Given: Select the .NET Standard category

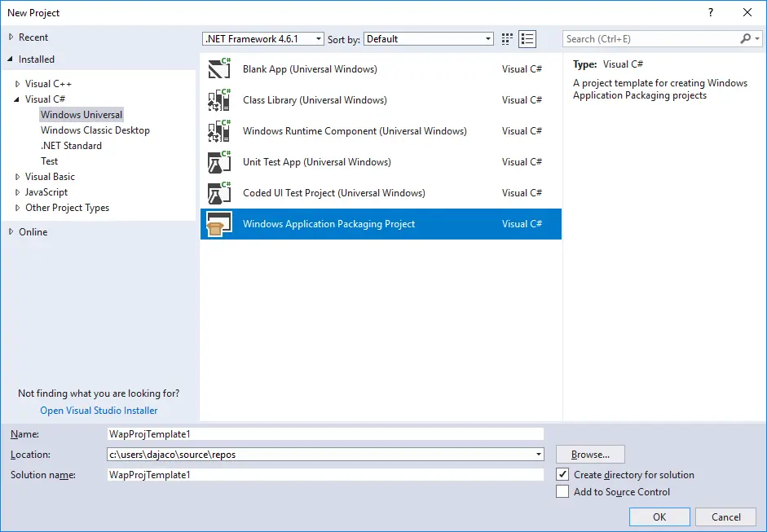Looking at the screenshot, I should pos(71,145).
